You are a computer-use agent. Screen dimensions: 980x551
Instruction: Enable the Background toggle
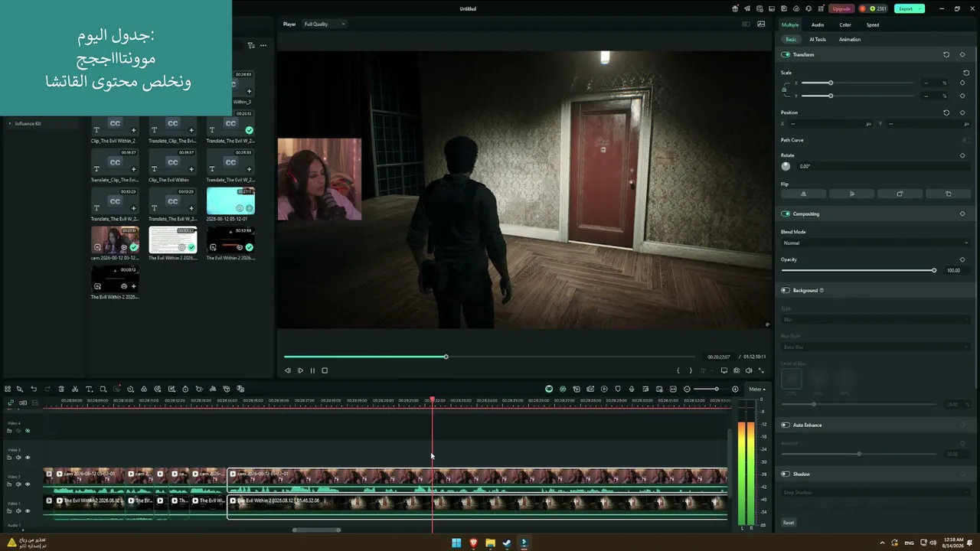(x=786, y=290)
